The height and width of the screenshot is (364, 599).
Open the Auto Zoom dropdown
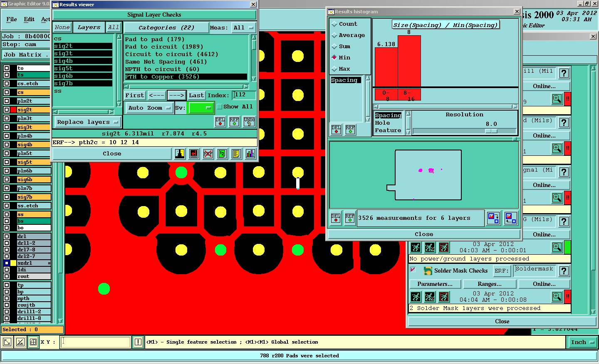tap(149, 108)
